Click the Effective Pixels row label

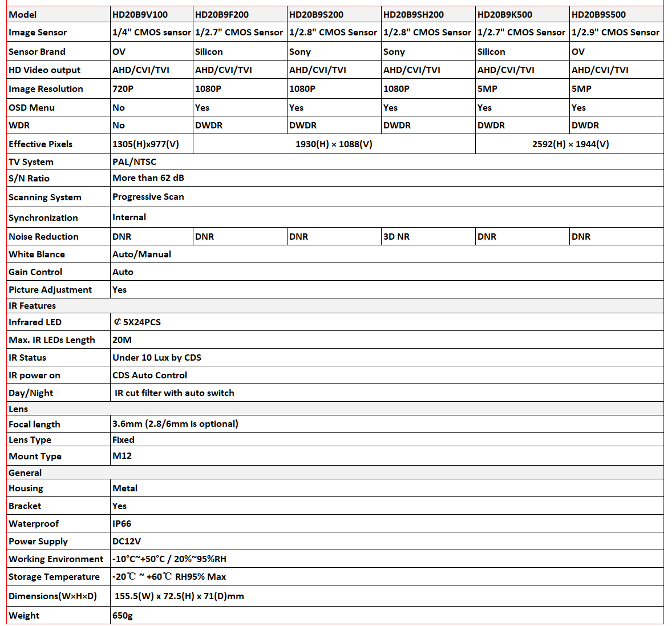click(41, 144)
